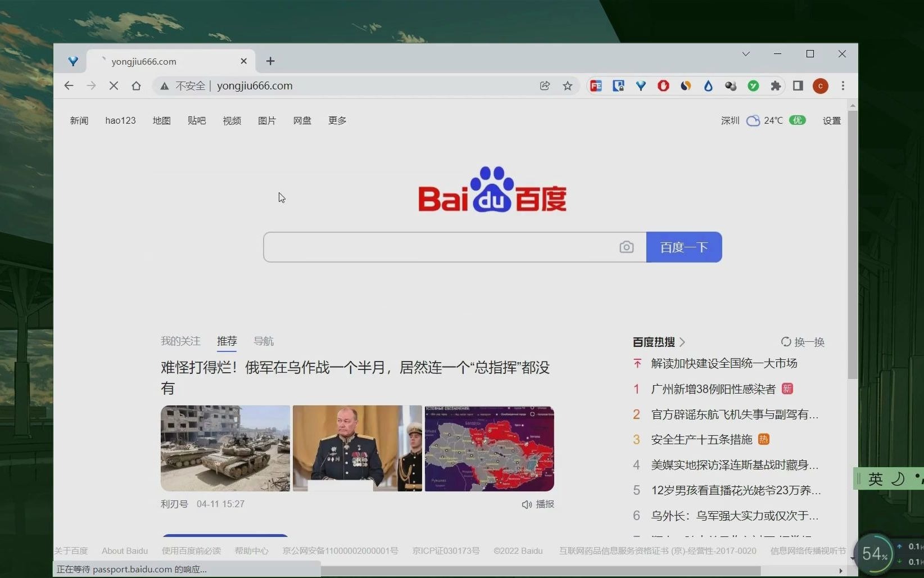The height and width of the screenshot is (578, 924).
Task: Open the 地图 navigation link
Action: pos(161,120)
